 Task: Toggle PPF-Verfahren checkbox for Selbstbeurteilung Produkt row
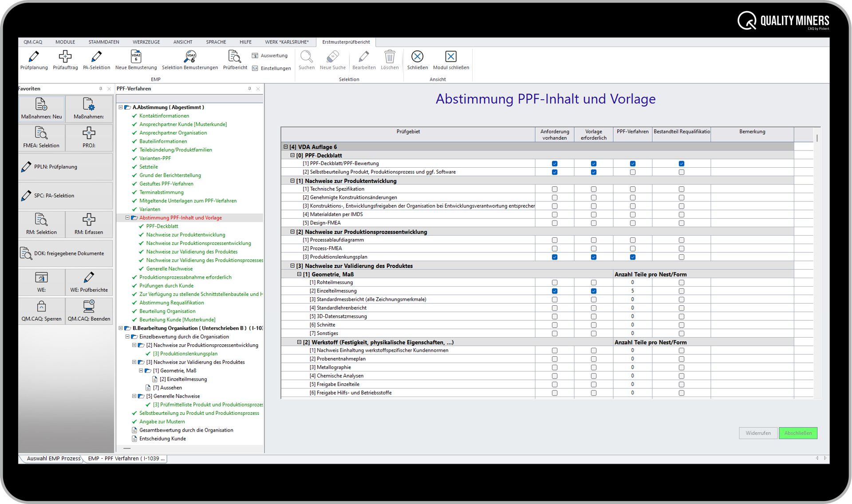(632, 172)
